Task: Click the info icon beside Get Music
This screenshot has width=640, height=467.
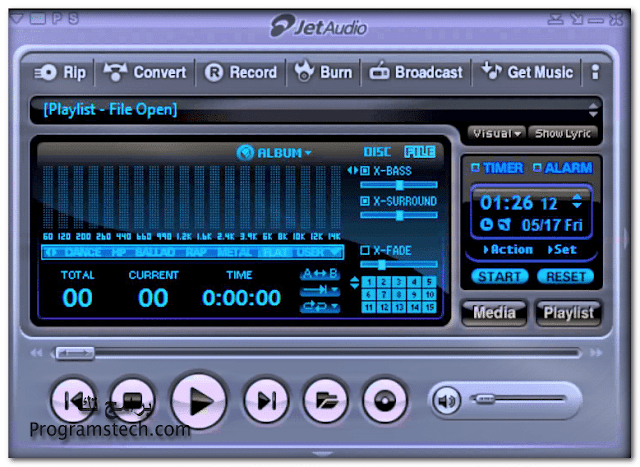Action: [595, 72]
